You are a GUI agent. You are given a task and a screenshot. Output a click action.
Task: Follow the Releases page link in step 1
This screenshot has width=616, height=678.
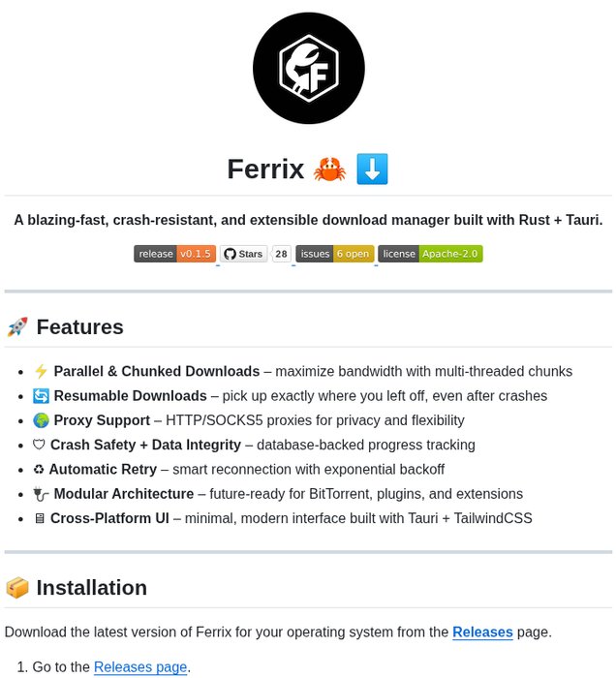pos(140,666)
